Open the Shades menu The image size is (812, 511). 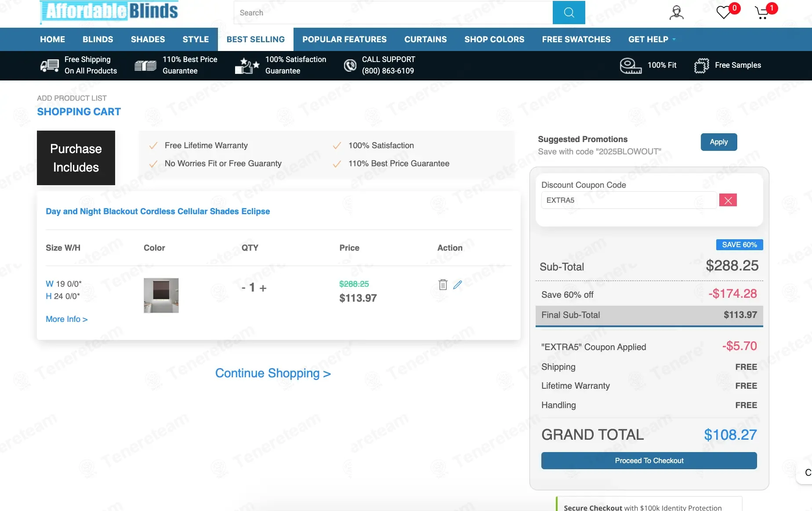click(148, 39)
